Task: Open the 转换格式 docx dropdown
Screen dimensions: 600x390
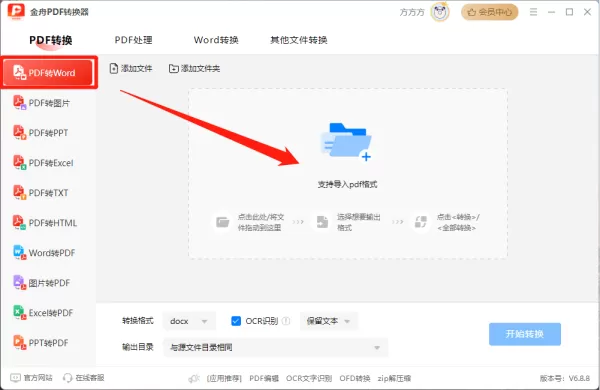Action: pos(189,321)
